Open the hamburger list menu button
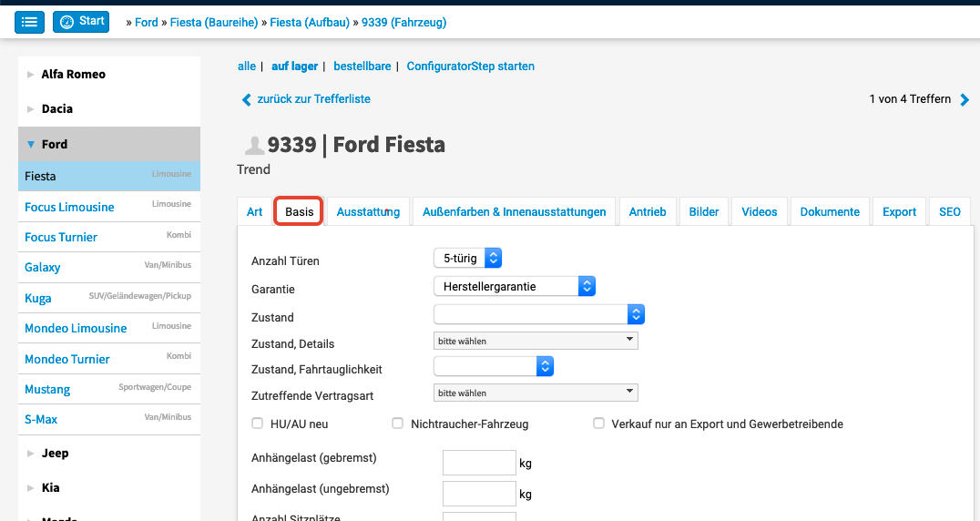The width and height of the screenshot is (980, 521). 29,22
